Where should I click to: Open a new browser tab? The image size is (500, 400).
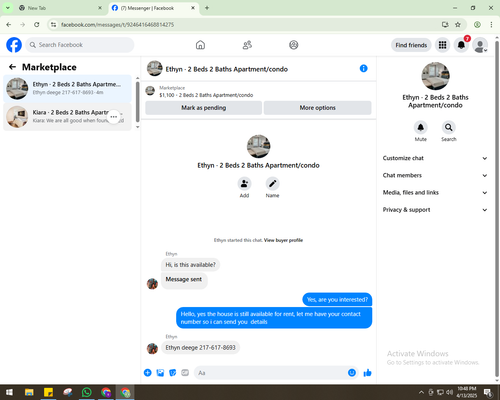tap(207, 8)
